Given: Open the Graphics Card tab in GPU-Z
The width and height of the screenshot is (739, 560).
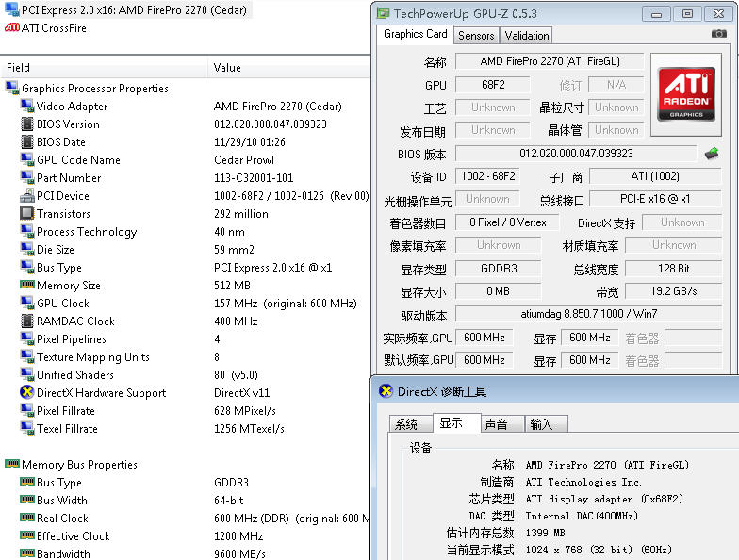Looking at the screenshot, I should 415,34.
